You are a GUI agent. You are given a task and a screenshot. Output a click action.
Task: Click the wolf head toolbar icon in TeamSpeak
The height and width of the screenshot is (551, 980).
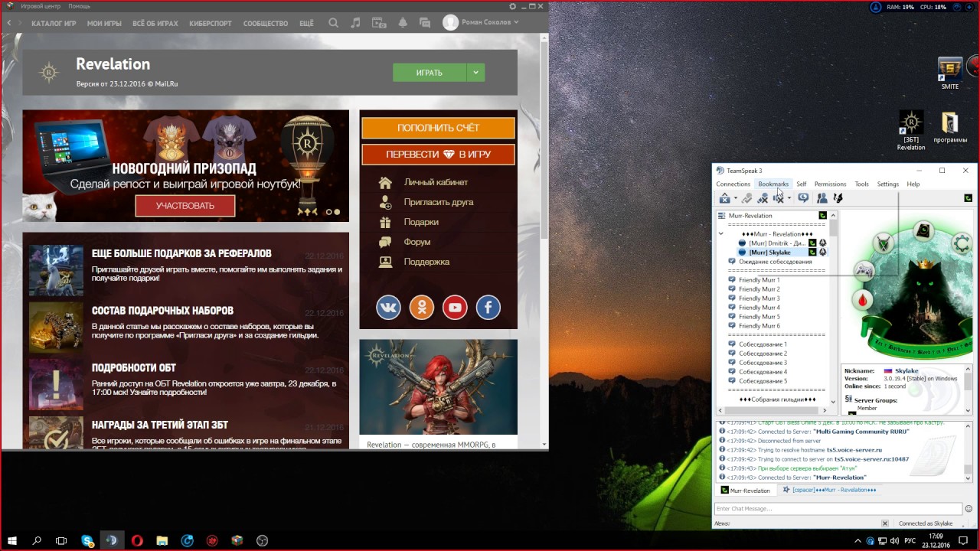coord(838,198)
